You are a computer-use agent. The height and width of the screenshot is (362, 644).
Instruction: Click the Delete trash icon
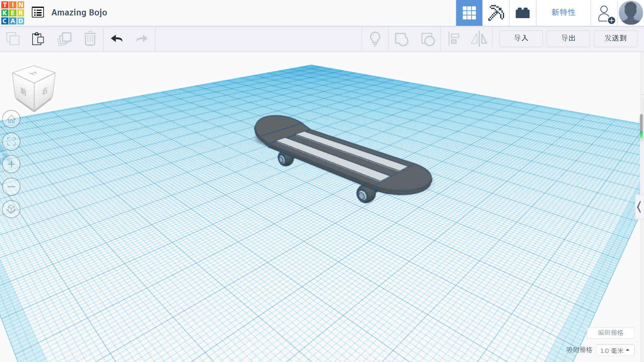coord(90,39)
